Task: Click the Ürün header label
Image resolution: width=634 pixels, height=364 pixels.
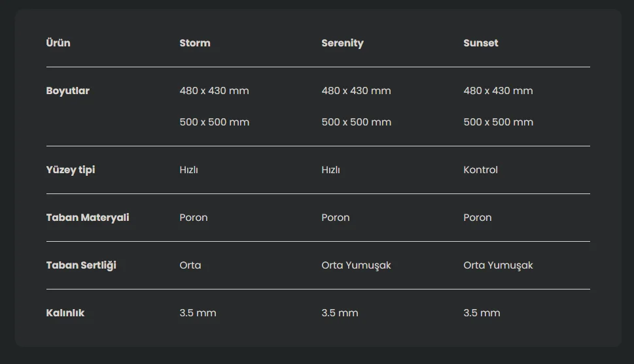Action: [x=58, y=43]
